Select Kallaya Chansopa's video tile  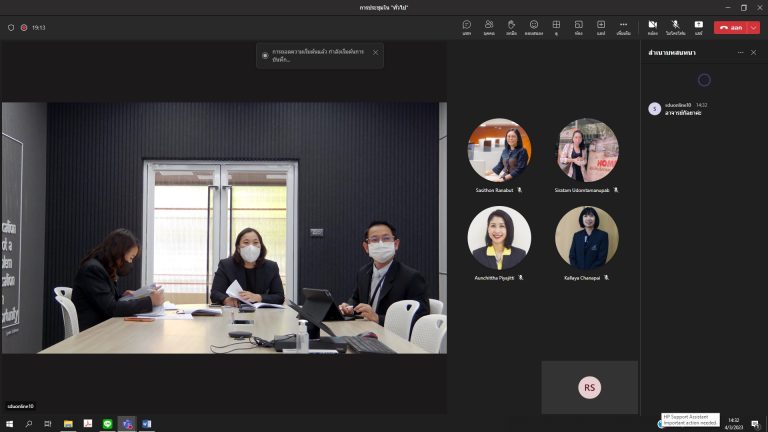tap(587, 241)
